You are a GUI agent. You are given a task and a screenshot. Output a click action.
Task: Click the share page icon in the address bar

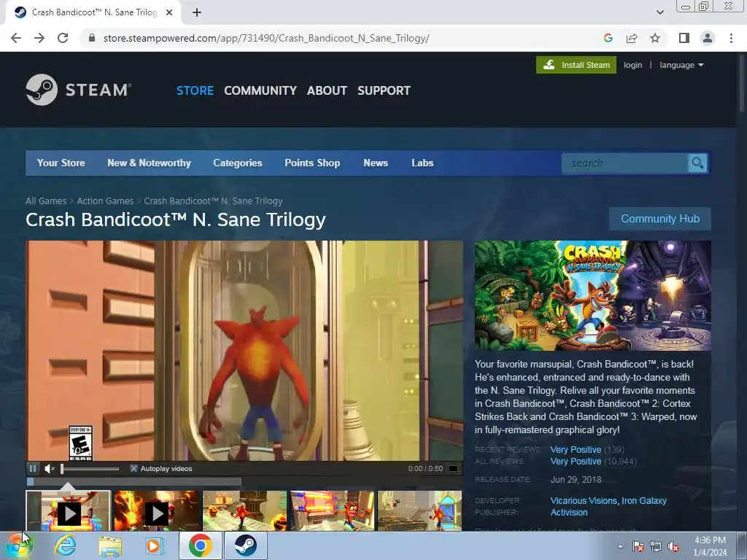click(632, 38)
